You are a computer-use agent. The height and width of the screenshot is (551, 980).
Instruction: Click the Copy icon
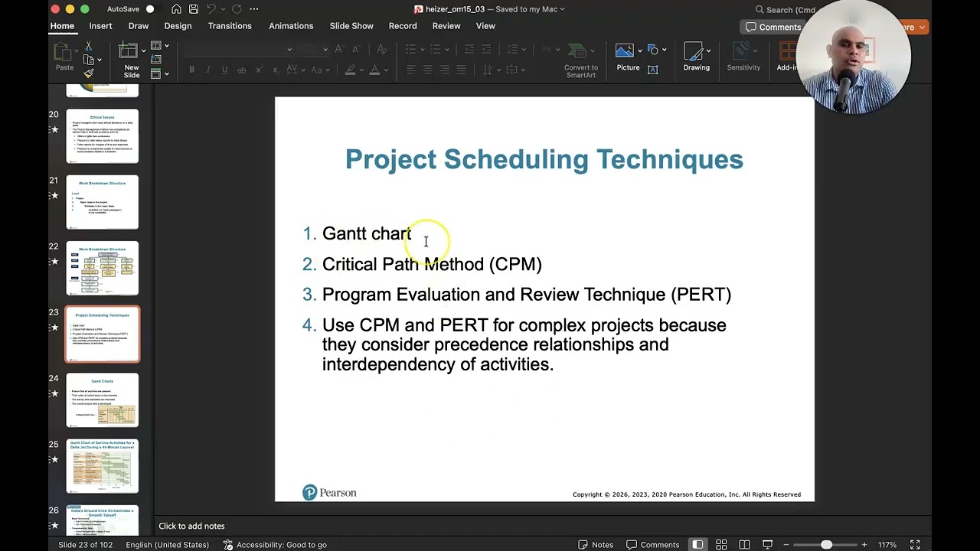[89, 60]
